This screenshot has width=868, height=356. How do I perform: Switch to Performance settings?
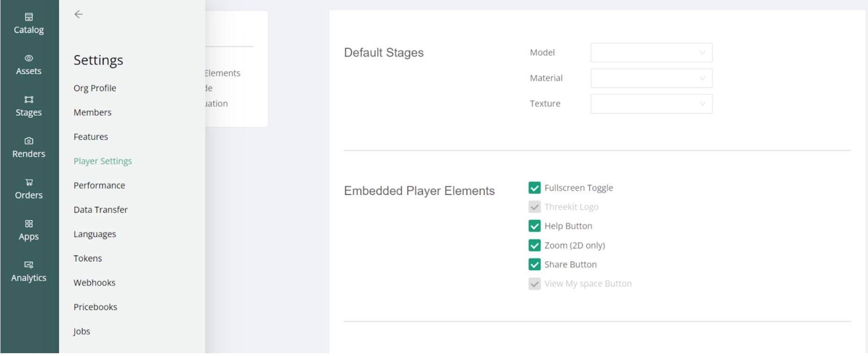pyautogui.click(x=99, y=185)
